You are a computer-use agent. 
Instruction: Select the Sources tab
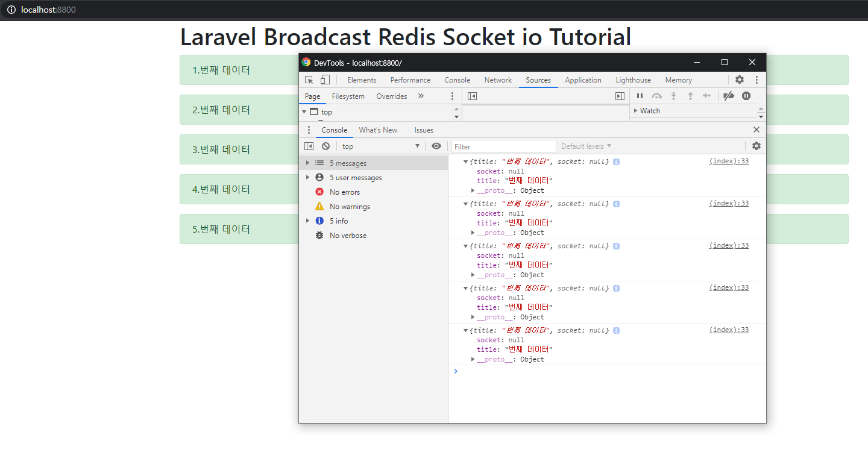[538, 80]
